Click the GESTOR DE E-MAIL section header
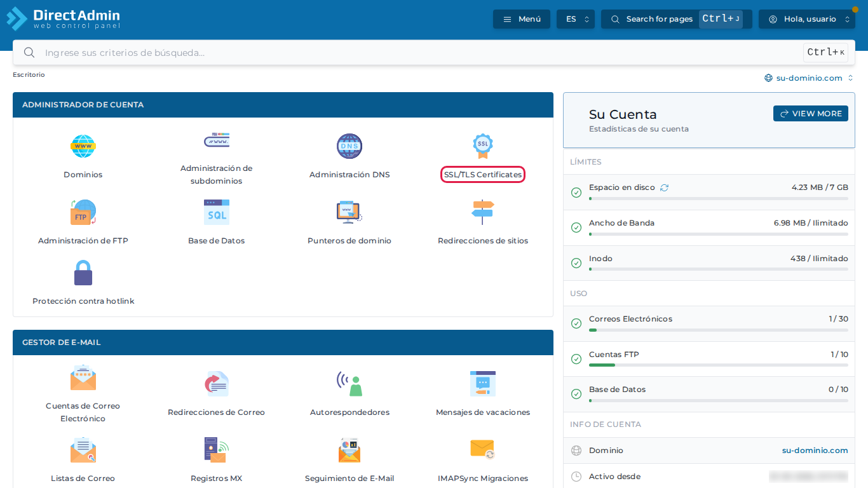The height and width of the screenshot is (488, 868). [x=283, y=342]
